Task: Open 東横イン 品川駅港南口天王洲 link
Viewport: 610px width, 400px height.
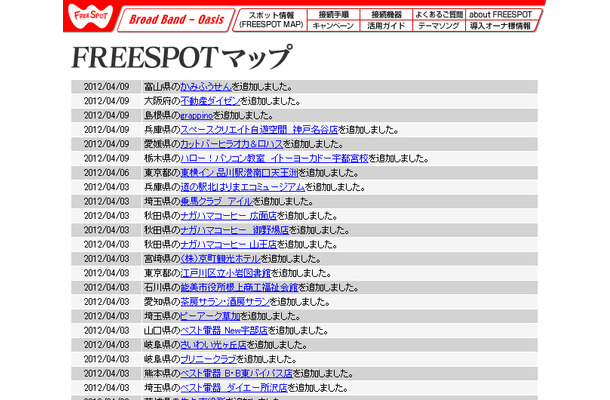Action: click(x=239, y=173)
